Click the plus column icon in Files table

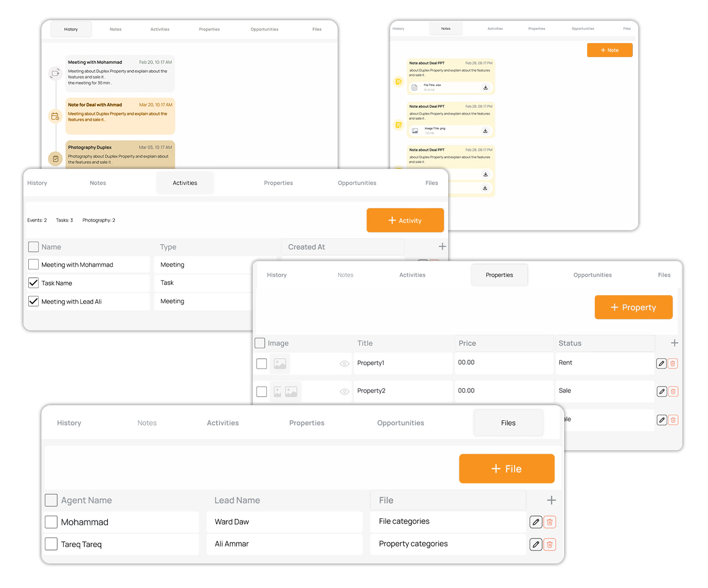pos(551,500)
